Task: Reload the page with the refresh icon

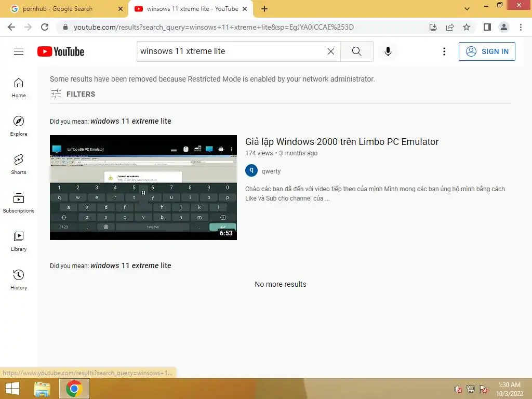Action: [45, 27]
